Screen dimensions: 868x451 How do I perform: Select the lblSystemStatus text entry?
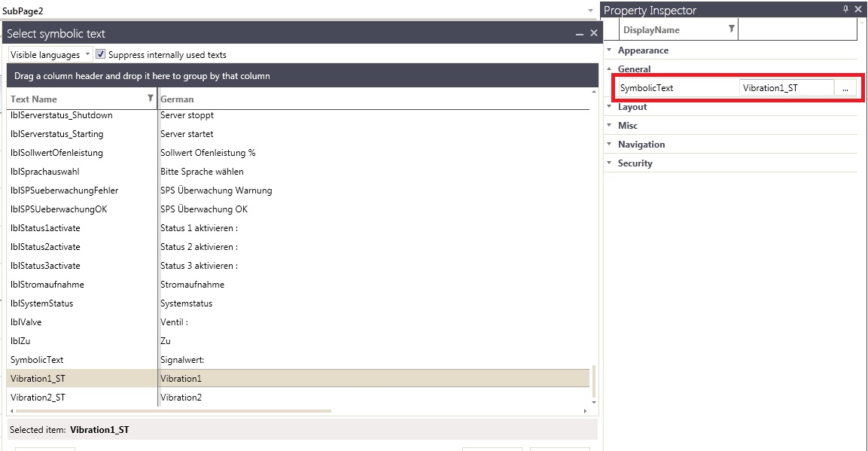tap(41, 303)
